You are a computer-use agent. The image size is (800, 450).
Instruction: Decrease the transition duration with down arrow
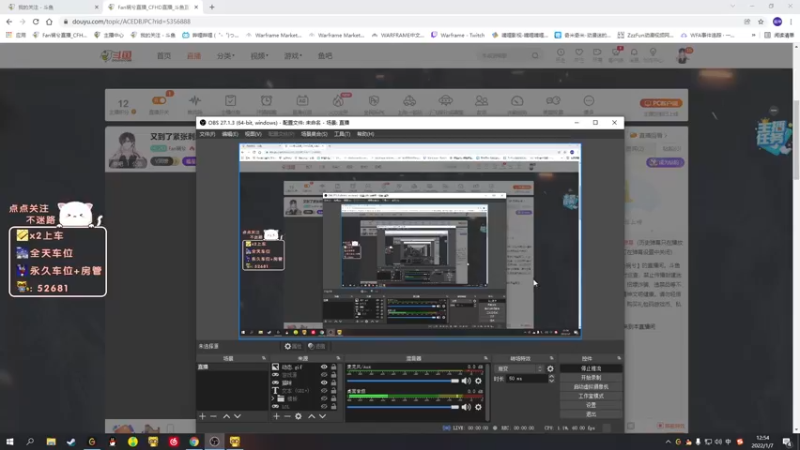(x=551, y=381)
